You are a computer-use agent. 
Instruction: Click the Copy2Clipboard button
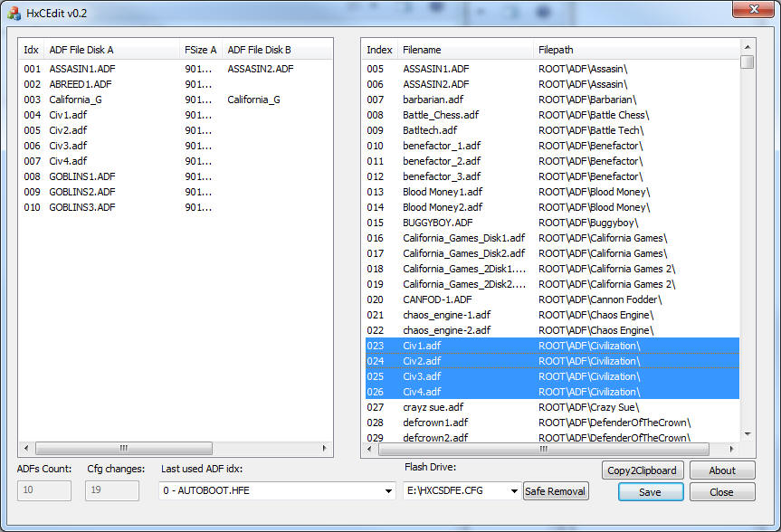click(x=642, y=470)
